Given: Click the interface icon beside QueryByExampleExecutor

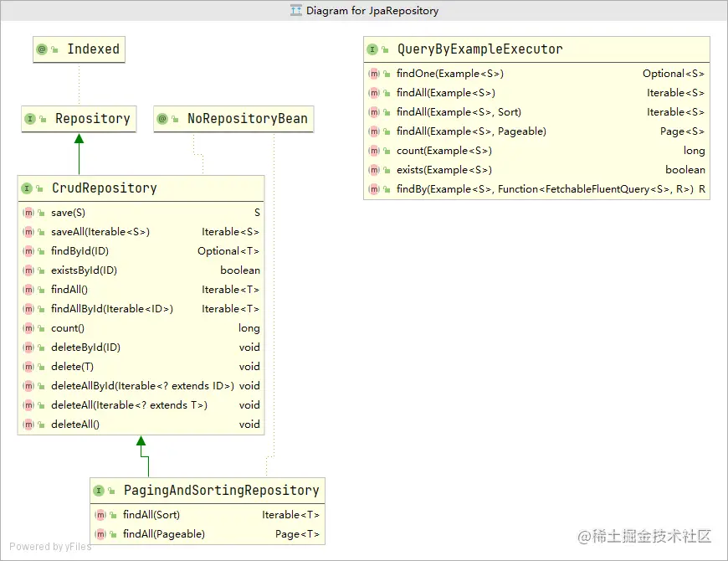Looking at the screenshot, I should tap(372, 49).
